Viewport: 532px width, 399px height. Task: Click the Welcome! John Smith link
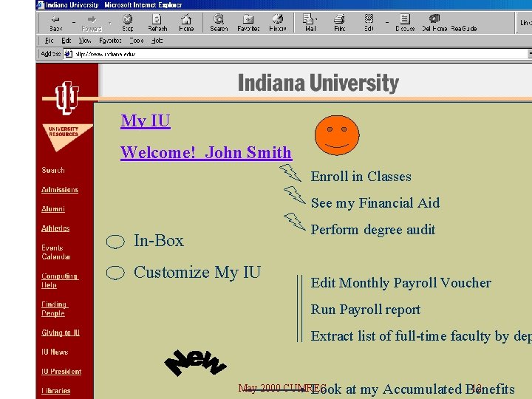(206, 152)
